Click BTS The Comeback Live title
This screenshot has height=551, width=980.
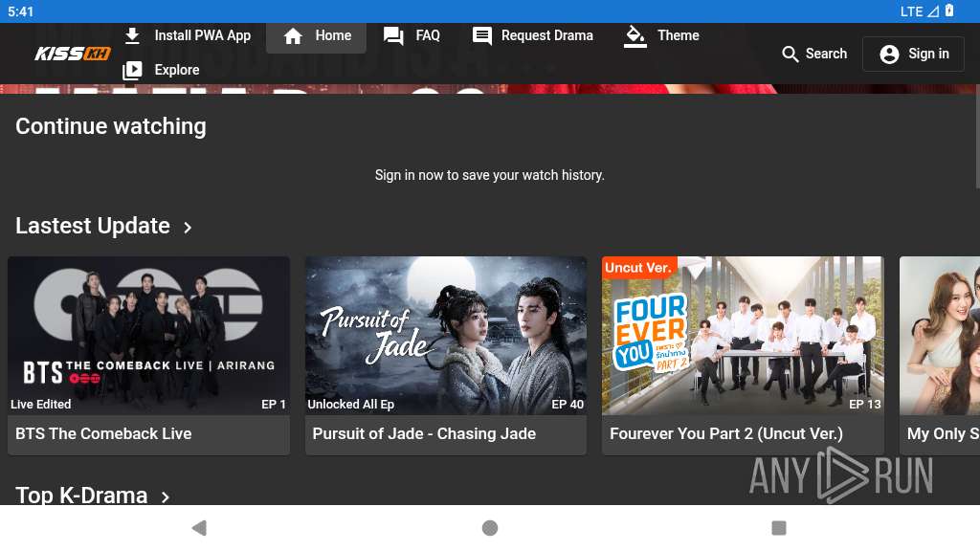tap(103, 433)
